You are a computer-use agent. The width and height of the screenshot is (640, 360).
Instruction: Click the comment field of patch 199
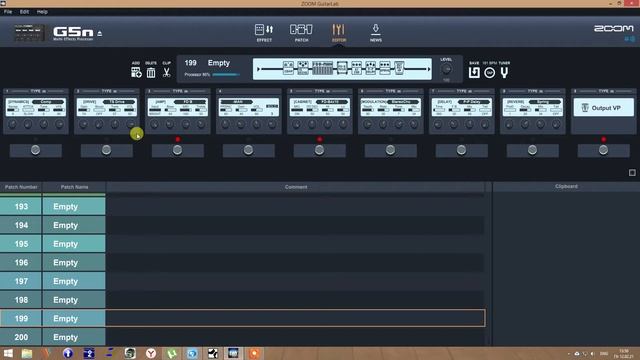[x=295, y=318]
